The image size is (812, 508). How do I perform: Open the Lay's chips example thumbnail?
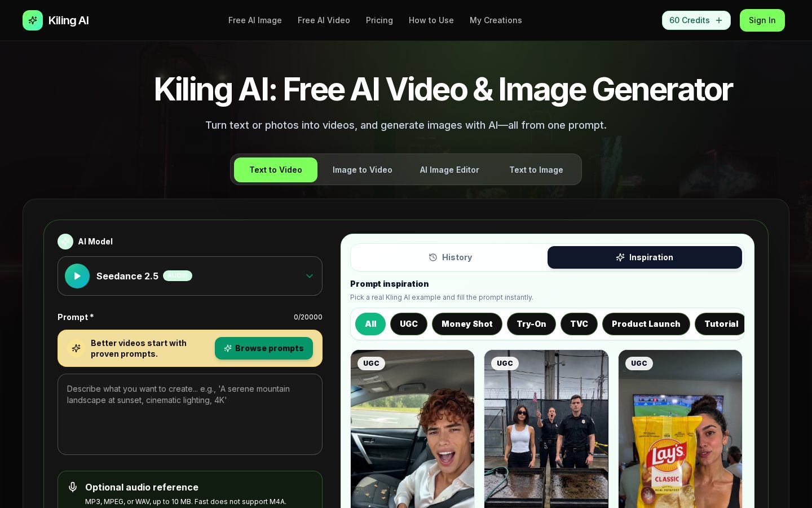(x=680, y=430)
